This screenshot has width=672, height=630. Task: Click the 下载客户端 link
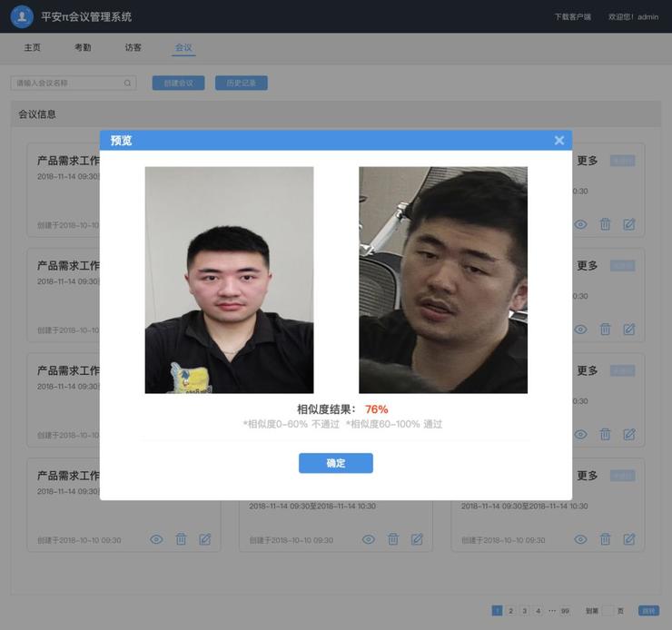click(572, 17)
